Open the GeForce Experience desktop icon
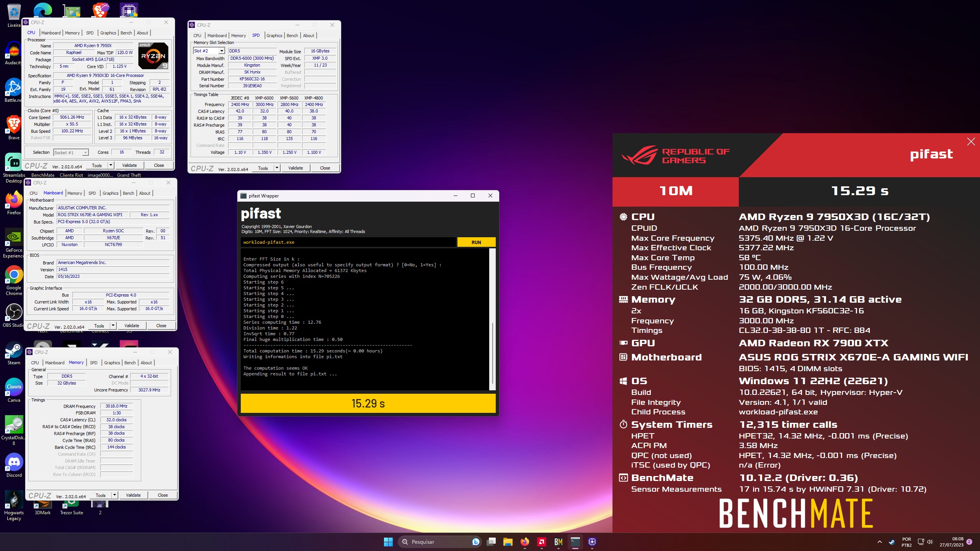 click(14, 243)
